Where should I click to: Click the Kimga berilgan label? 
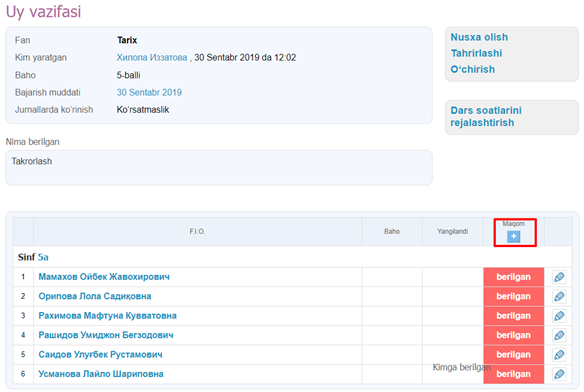(x=461, y=367)
